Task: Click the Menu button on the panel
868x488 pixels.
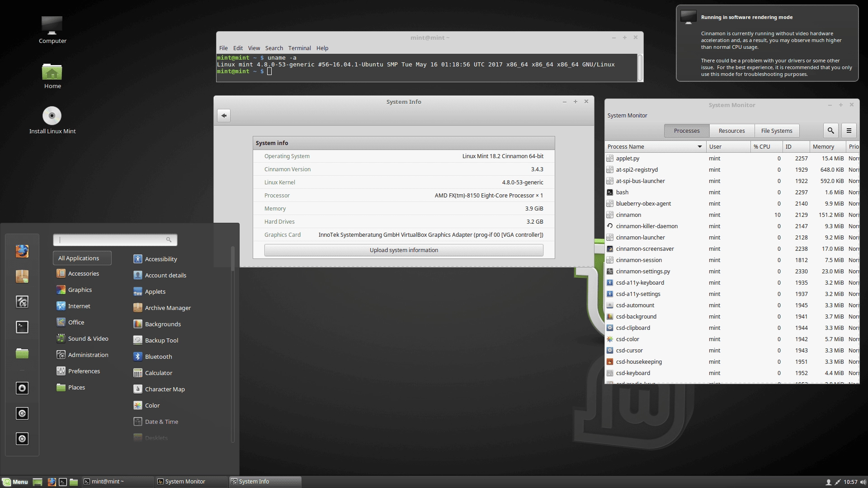Action: click(15, 482)
